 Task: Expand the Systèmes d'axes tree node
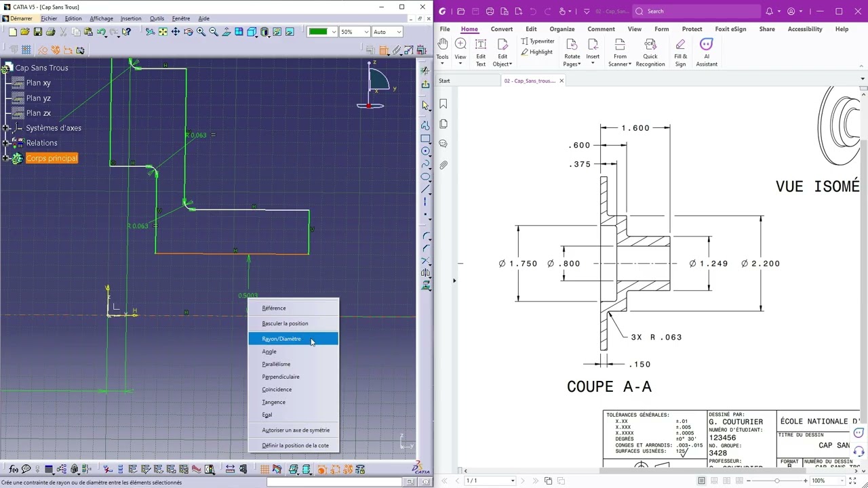click(6, 128)
